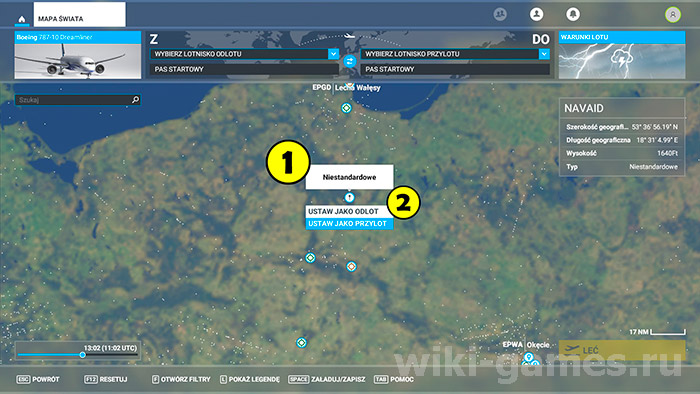Screen dimensions: 700x394
Task: Click the time of day slider handle
Action: (82, 355)
